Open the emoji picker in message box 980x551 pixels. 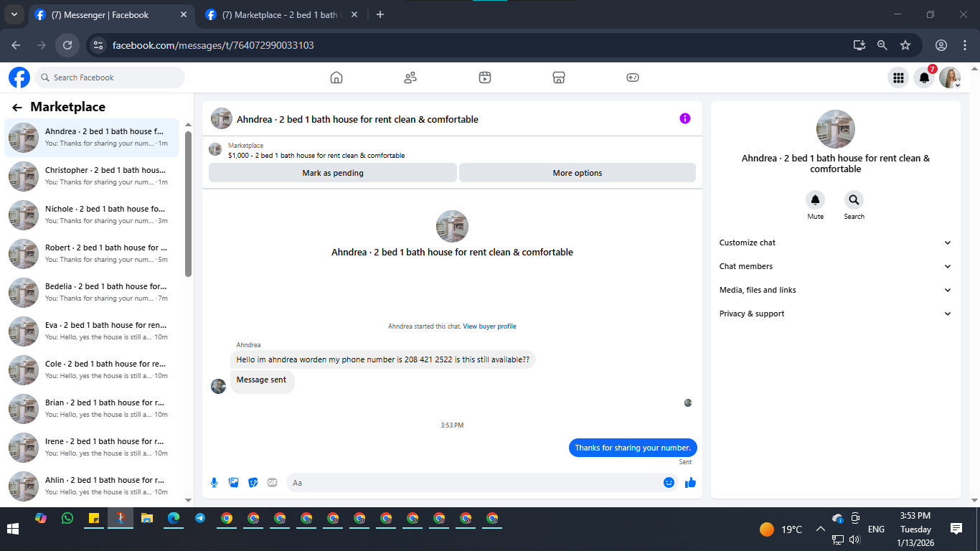tap(669, 483)
